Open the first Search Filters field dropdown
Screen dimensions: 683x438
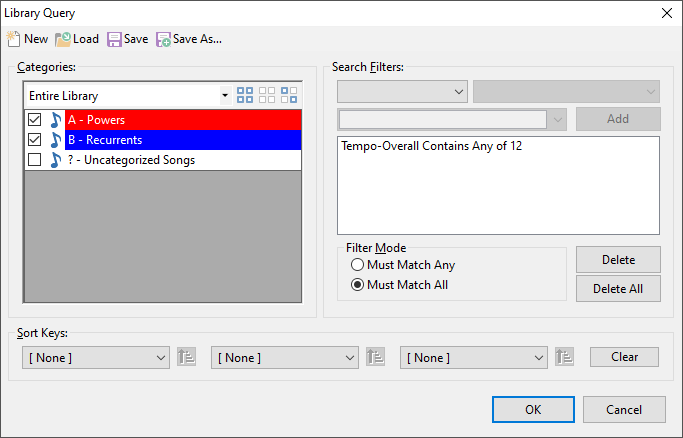pyautogui.click(x=402, y=91)
